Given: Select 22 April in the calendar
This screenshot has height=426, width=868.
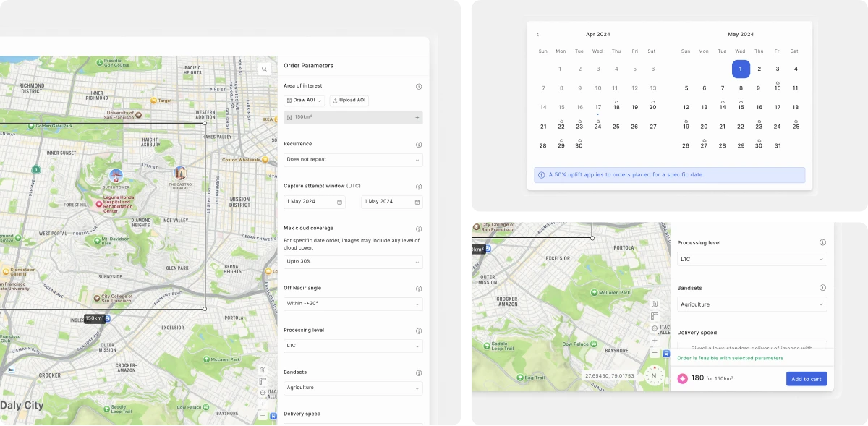Looking at the screenshot, I should [561, 126].
